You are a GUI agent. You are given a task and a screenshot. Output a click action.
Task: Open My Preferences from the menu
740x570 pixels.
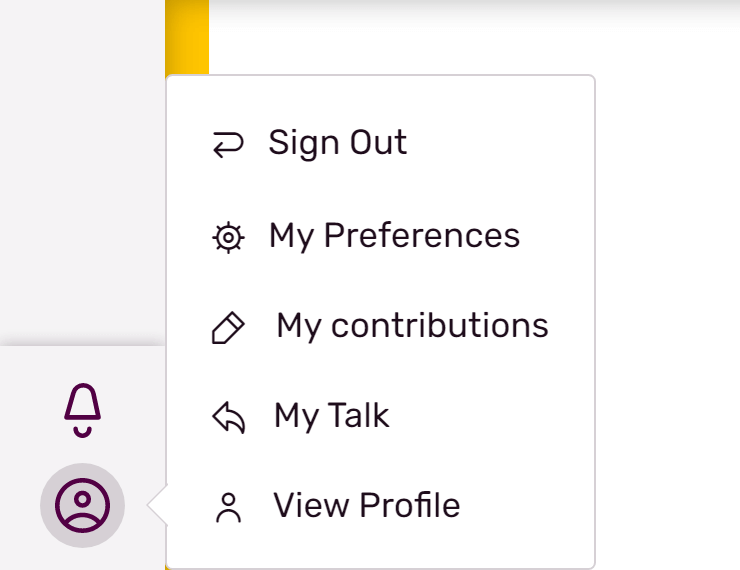click(x=394, y=236)
